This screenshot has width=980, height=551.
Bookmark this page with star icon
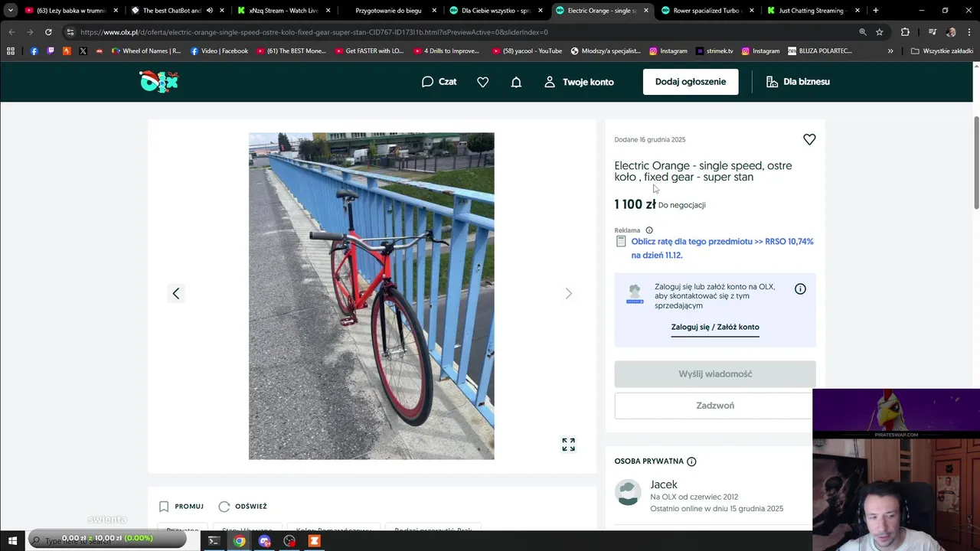click(x=880, y=32)
